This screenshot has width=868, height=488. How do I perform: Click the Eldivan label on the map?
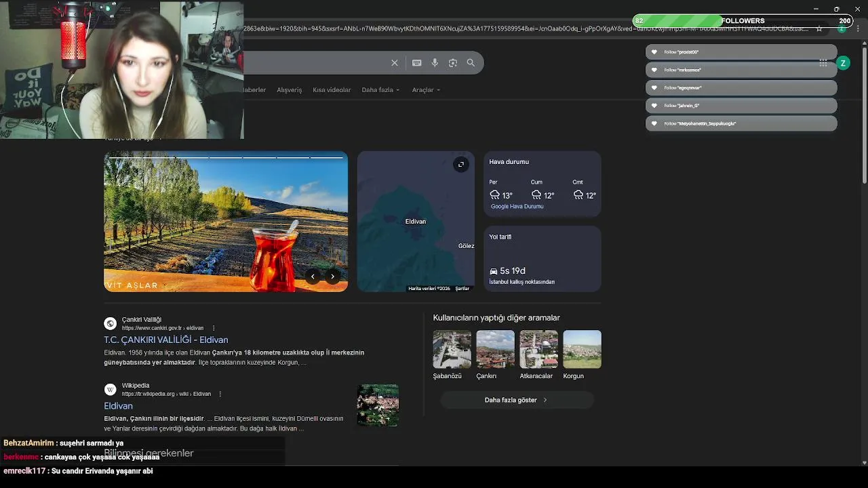click(416, 222)
